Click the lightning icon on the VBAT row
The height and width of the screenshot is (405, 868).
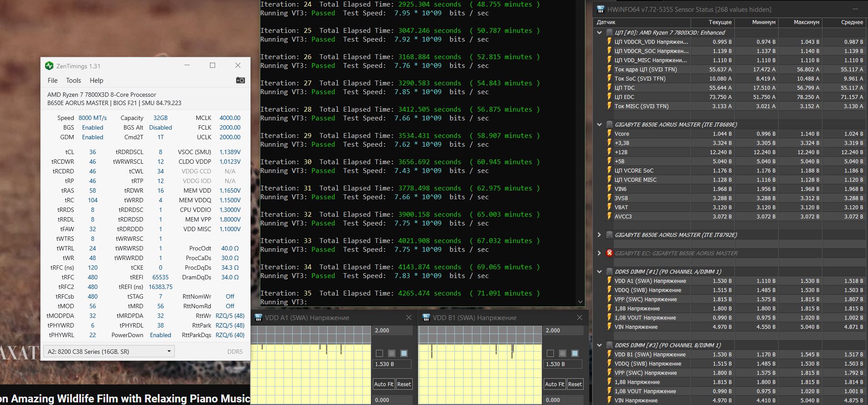click(x=609, y=207)
